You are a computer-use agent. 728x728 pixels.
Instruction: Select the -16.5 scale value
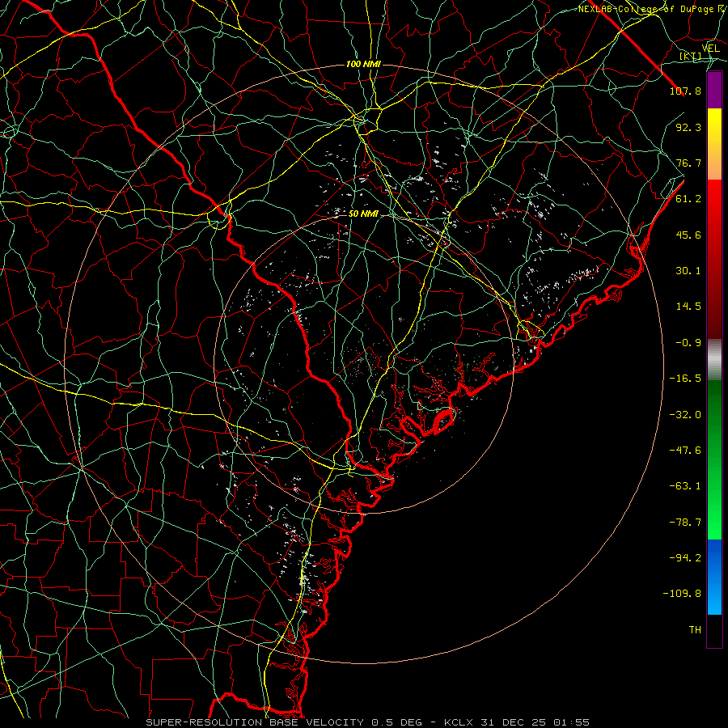685,379
